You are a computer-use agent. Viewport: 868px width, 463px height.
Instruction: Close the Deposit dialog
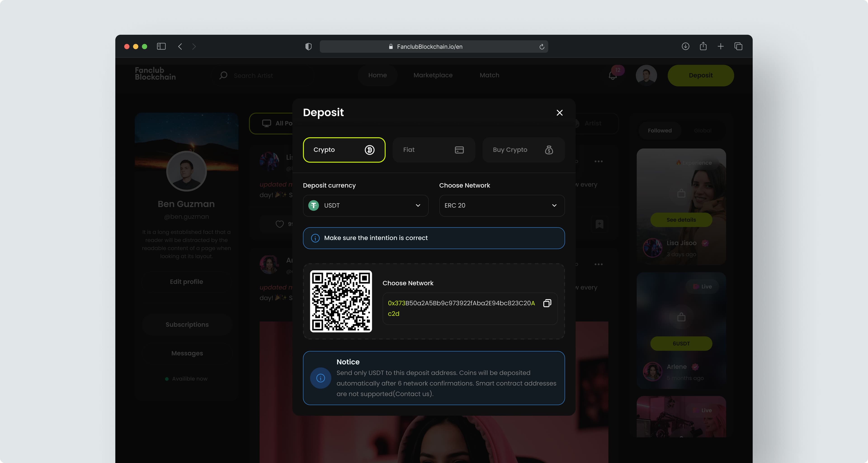(x=559, y=113)
